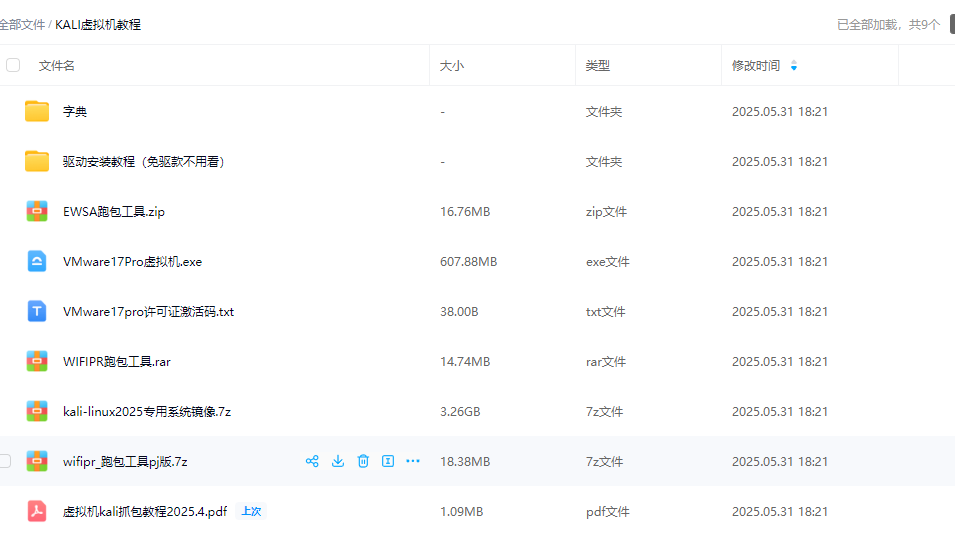955x558 pixels.
Task: Select the file name EWSA跑包工具.zip
Action: 114,211
